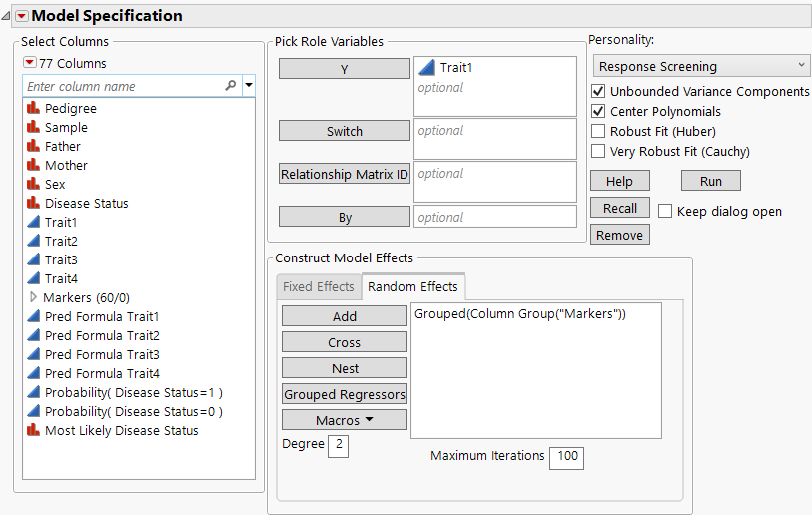This screenshot has width=812, height=515.
Task: Enable the Robust Fit (Huber) checkbox
Action: pos(598,131)
